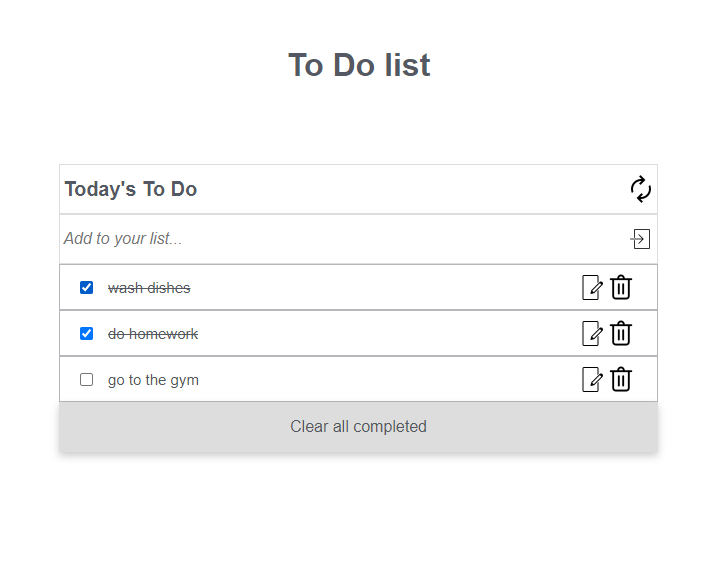Uncheck the do homework checkbox
The image size is (721, 584).
tap(86, 333)
